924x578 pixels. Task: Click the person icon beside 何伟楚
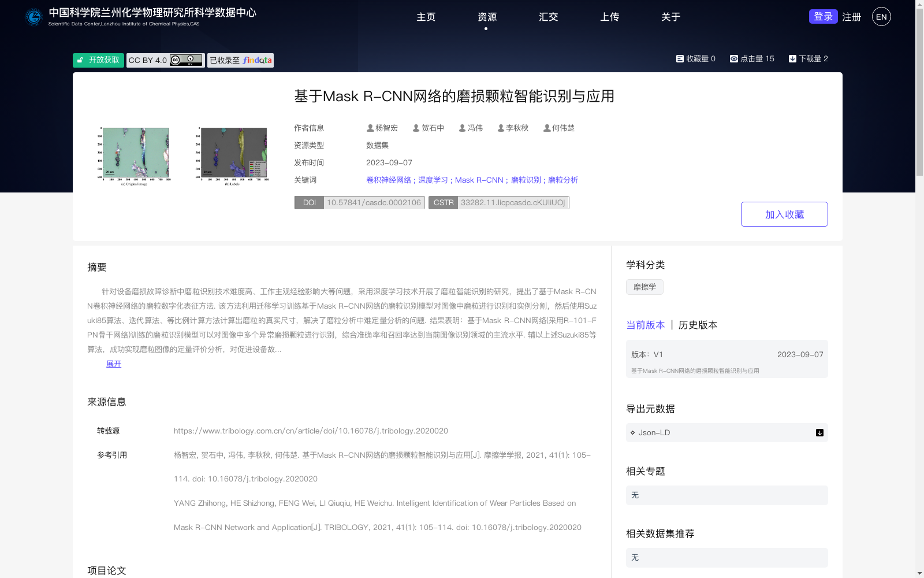coord(546,128)
